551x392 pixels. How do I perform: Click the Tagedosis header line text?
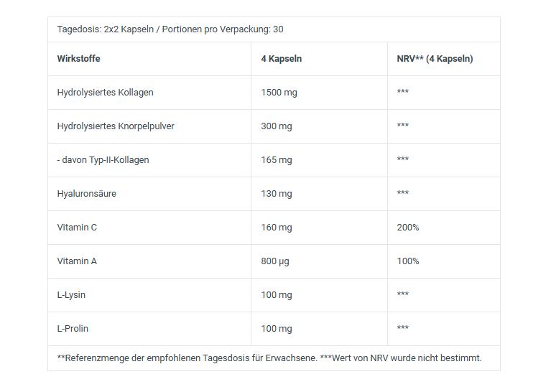point(170,29)
